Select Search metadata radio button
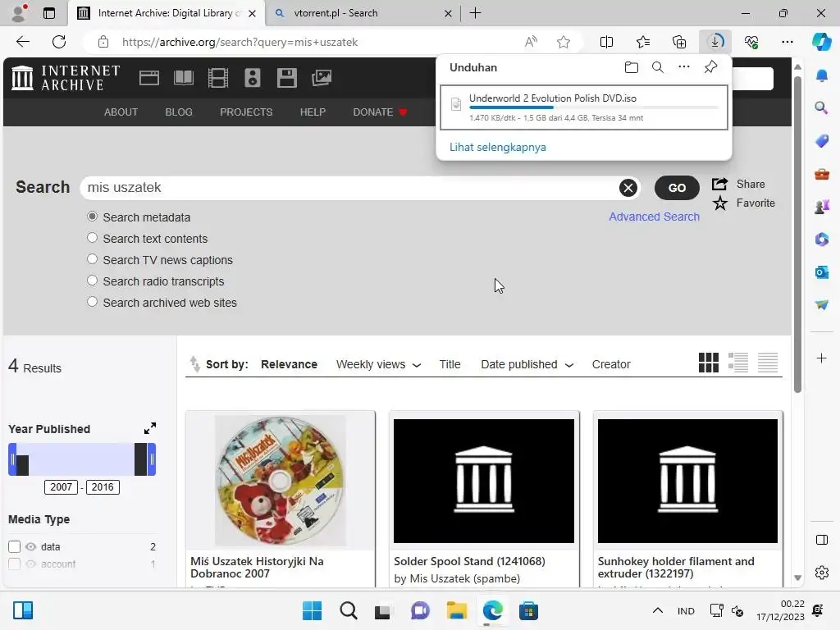 pyautogui.click(x=92, y=217)
